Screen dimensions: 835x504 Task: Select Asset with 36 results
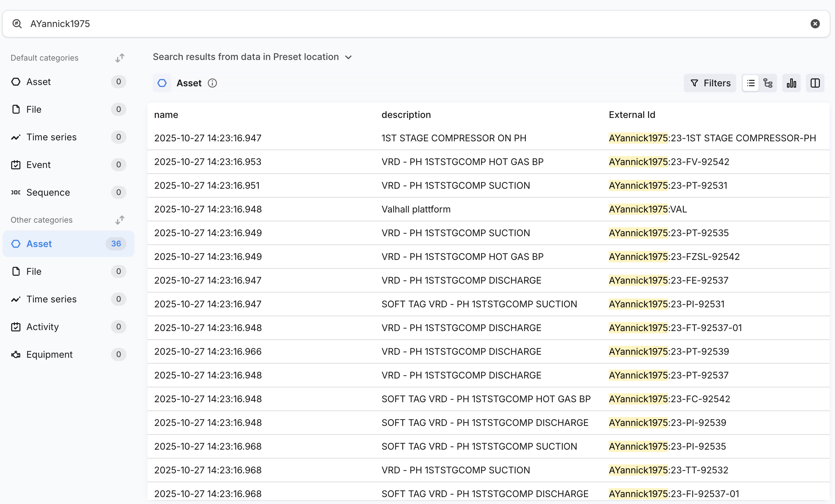point(68,244)
